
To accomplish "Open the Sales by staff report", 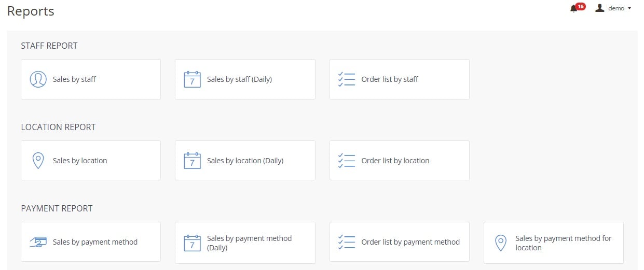I will [91, 79].
